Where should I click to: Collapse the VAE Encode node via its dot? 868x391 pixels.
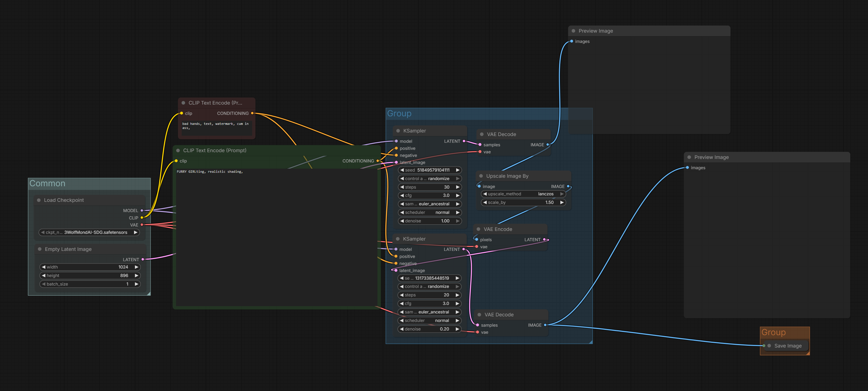(x=479, y=229)
